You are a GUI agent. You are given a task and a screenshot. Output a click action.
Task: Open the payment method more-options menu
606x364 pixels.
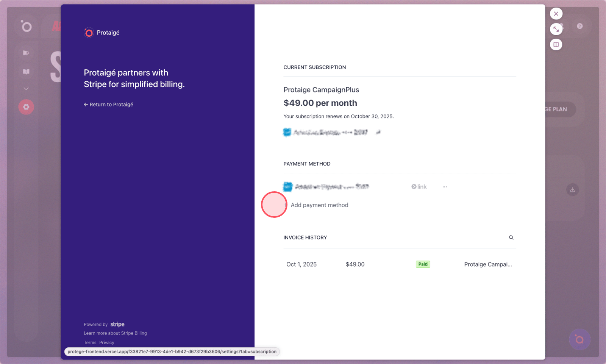445,187
